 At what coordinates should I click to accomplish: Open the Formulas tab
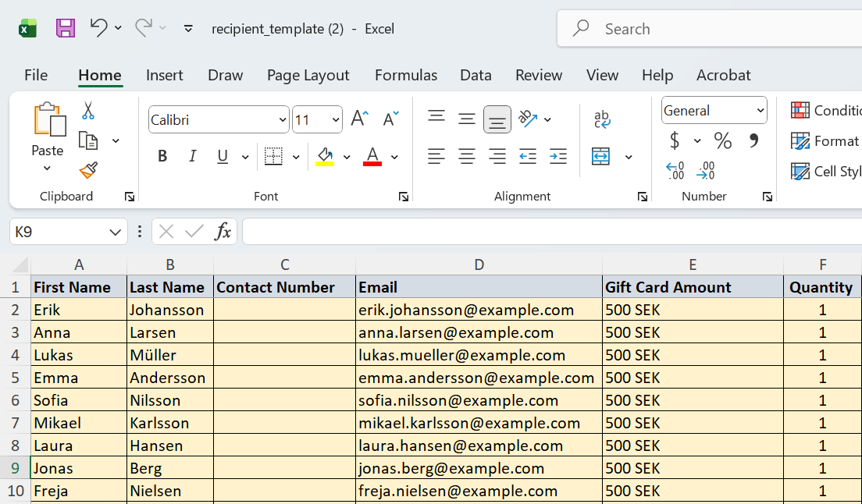[406, 75]
